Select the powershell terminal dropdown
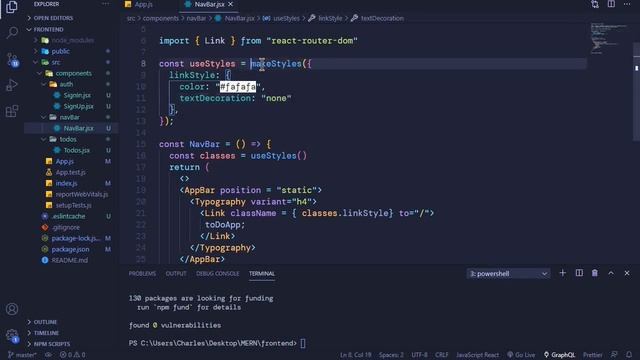This screenshot has height=360, width=640. coord(508,273)
